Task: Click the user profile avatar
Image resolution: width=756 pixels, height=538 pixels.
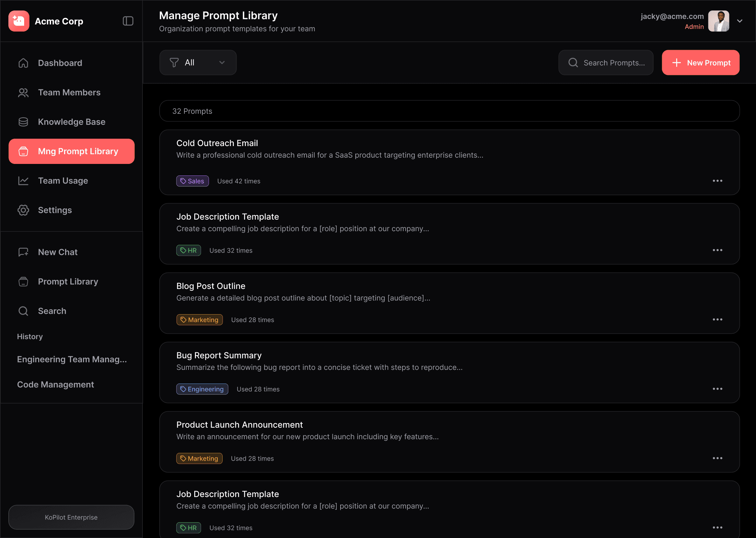Action: click(x=719, y=21)
